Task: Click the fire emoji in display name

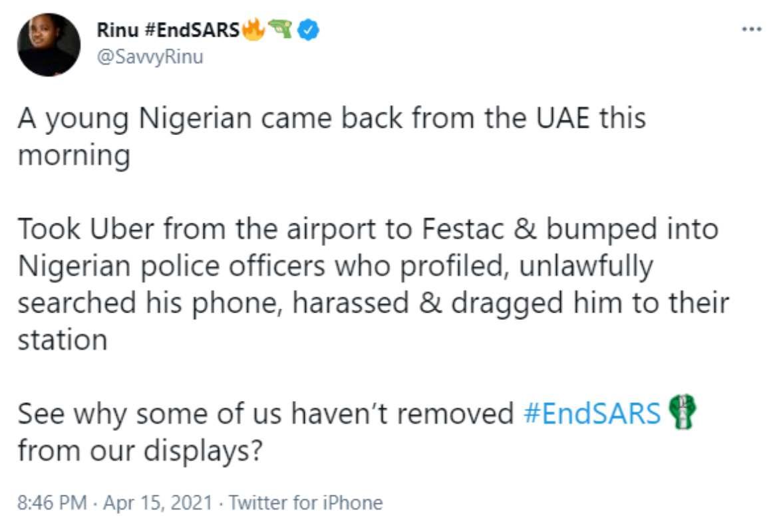Action: (x=254, y=30)
